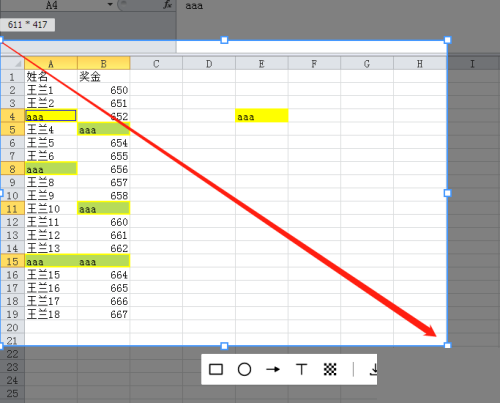Click the download screenshot icon
The width and height of the screenshot is (500, 403).
coord(374,369)
